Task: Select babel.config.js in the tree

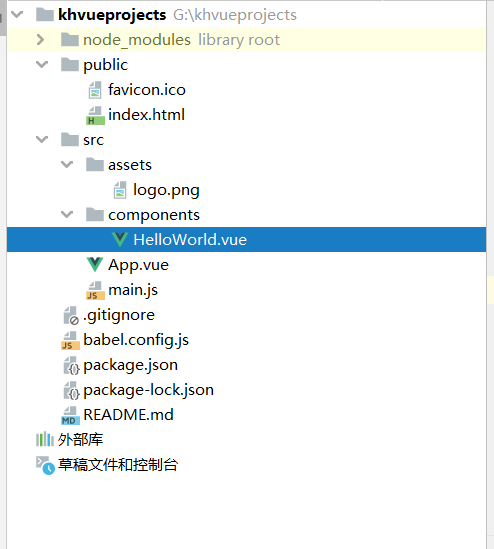Action: click(x=136, y=340)
